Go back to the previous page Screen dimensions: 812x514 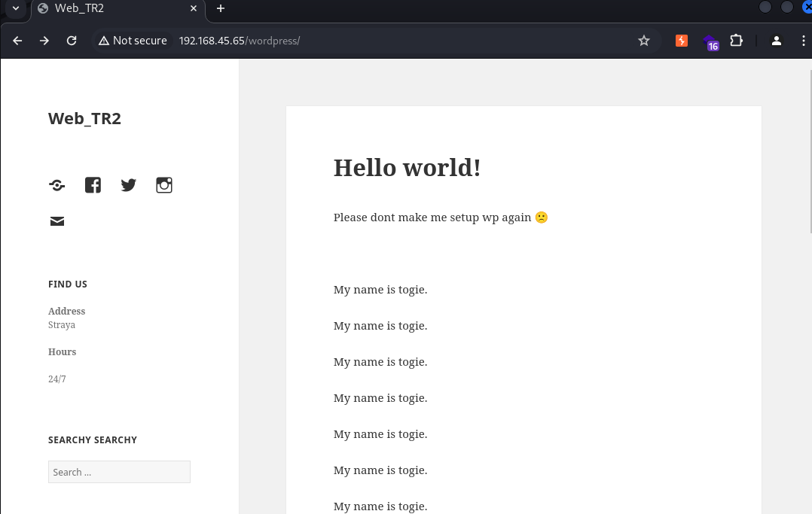(17, 41)
